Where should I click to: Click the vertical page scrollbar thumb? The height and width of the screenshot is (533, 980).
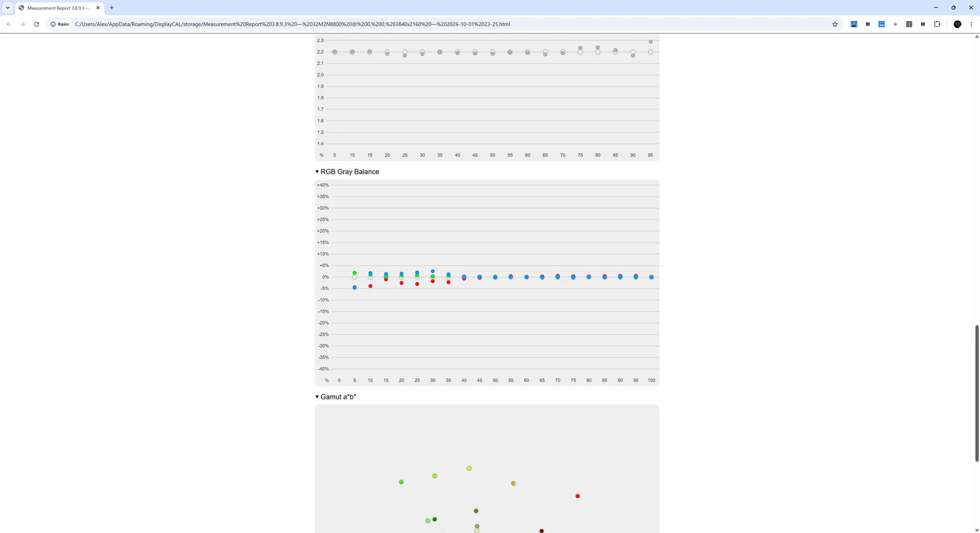tap(977, 393)
